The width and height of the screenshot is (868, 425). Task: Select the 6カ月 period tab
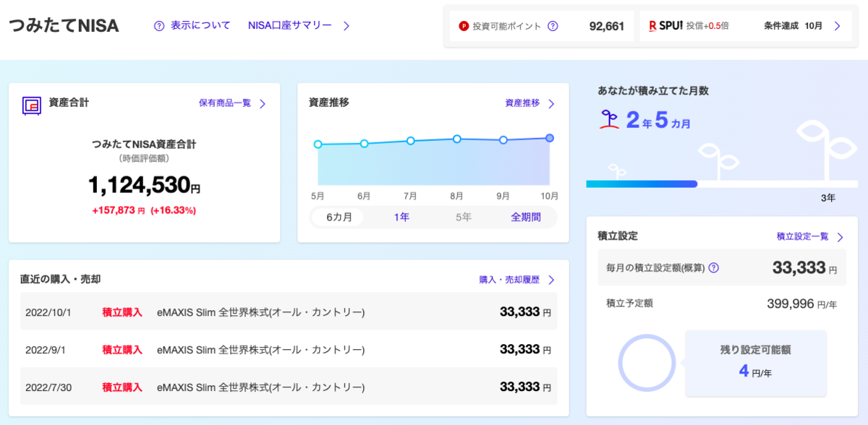click(339, 217)
